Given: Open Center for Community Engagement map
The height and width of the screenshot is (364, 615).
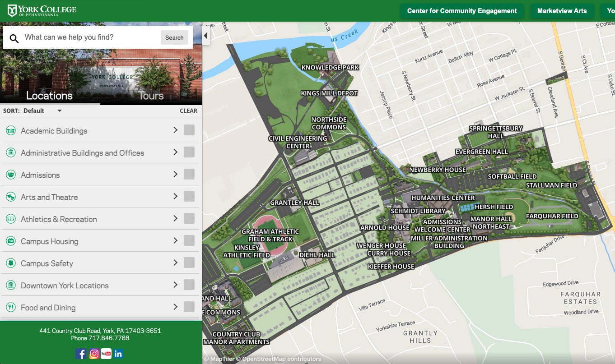Looking at the screenshot, I should pyautogui.click(x=462, y=11).
